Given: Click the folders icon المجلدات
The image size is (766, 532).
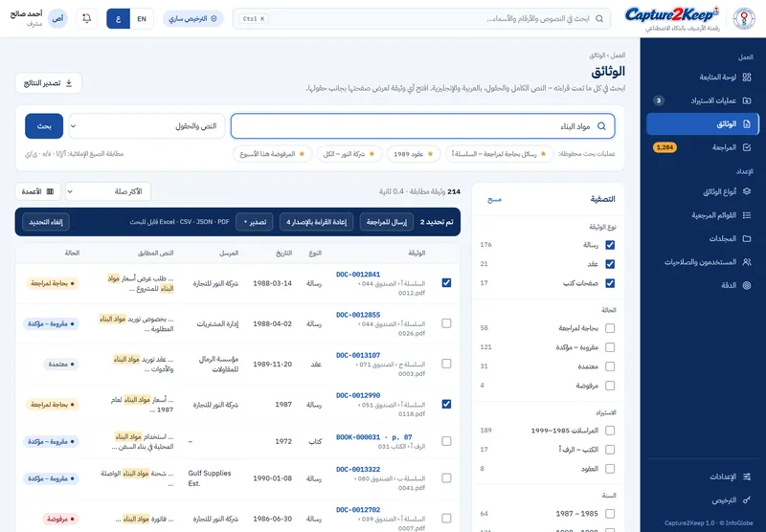Looking at the screenshot, I should (x=747, y=238).
